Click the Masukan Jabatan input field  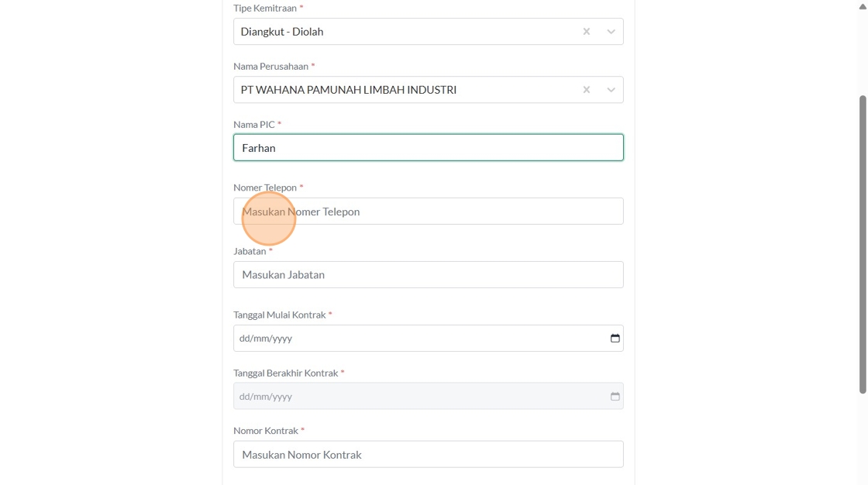pos(428,275)
